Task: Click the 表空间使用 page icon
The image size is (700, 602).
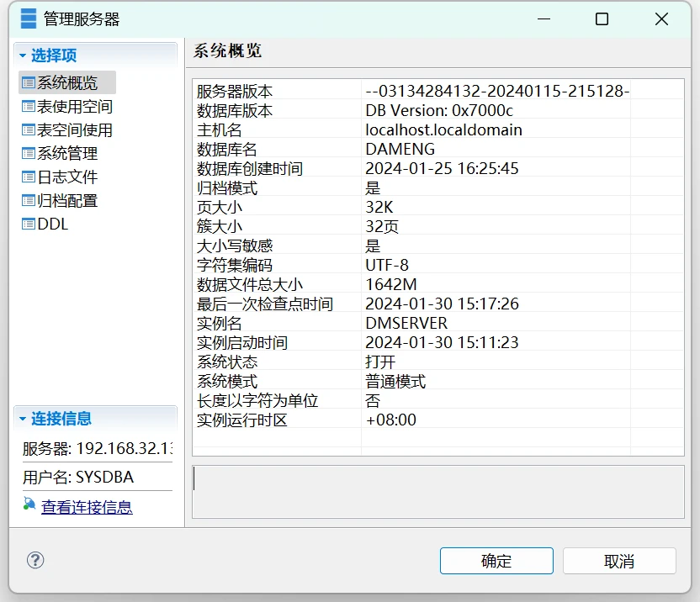Action: tap(29, 130)
